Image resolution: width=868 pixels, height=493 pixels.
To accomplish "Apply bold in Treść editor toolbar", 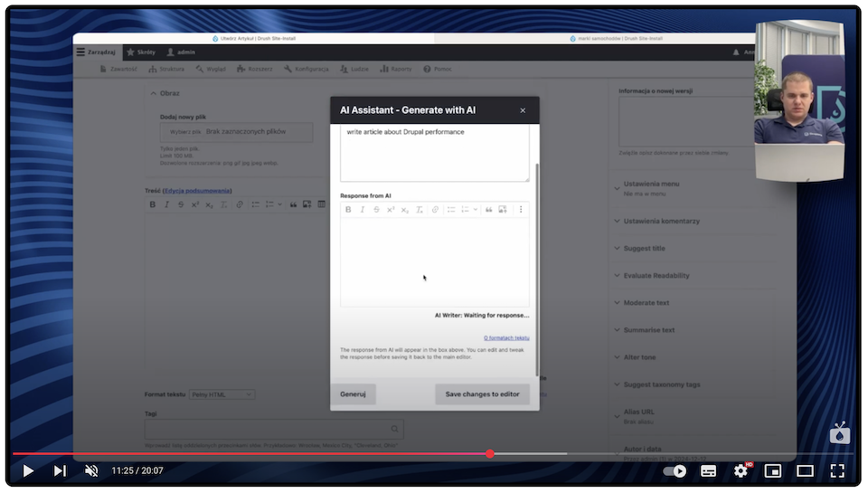I will click(153, 204).
